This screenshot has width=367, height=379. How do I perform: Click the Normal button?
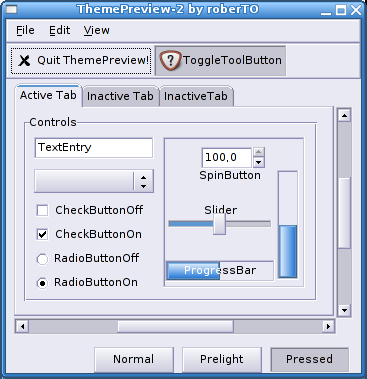(x=134, y=359)
